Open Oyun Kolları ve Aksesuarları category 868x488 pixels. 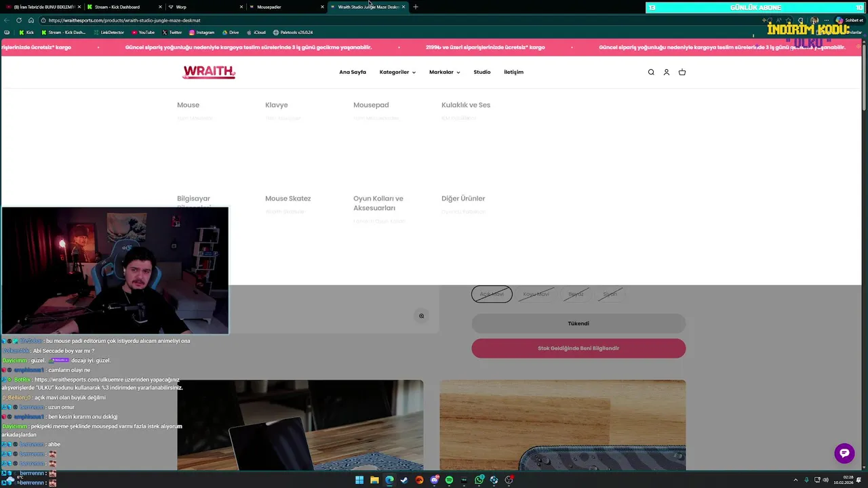coord(378,203)
